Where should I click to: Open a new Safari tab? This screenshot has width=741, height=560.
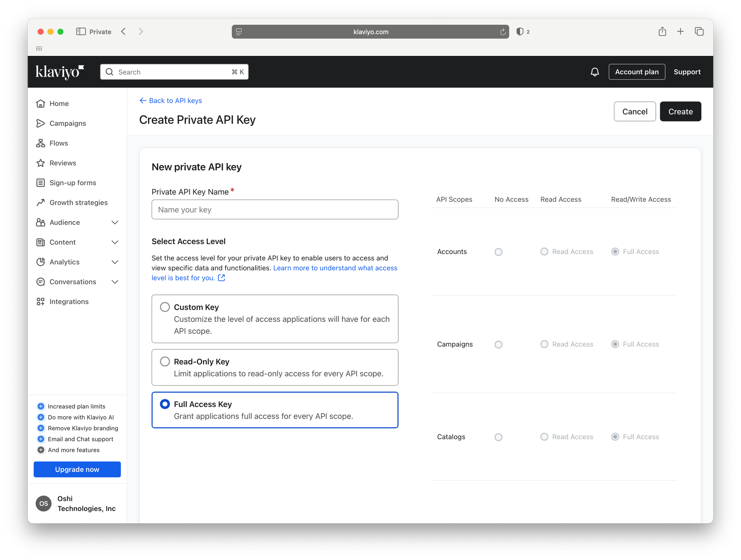(x=681, y=31)
